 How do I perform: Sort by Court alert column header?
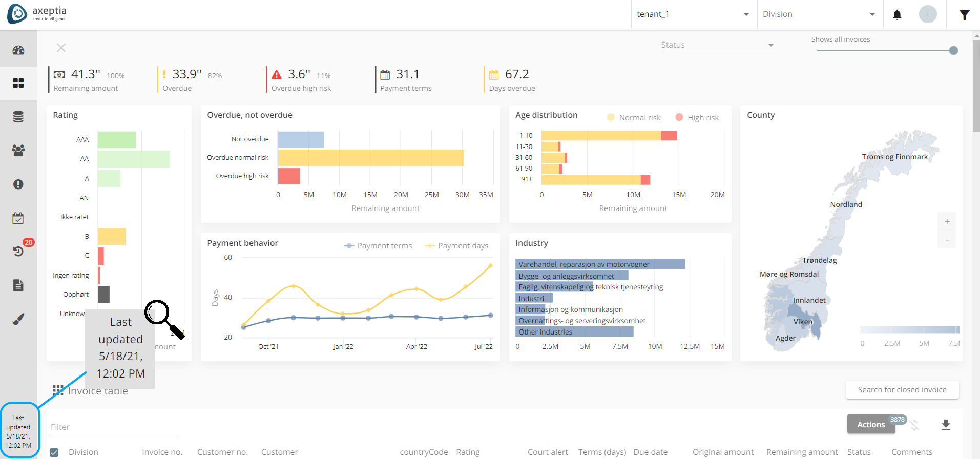(548, 452)
